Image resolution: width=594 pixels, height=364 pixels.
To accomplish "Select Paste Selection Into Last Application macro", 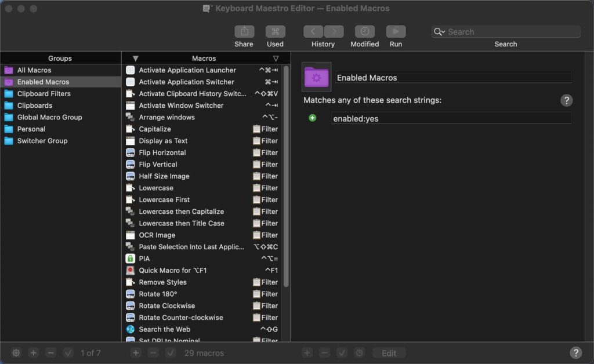I will pyautogui.click(x=202, y=247).
